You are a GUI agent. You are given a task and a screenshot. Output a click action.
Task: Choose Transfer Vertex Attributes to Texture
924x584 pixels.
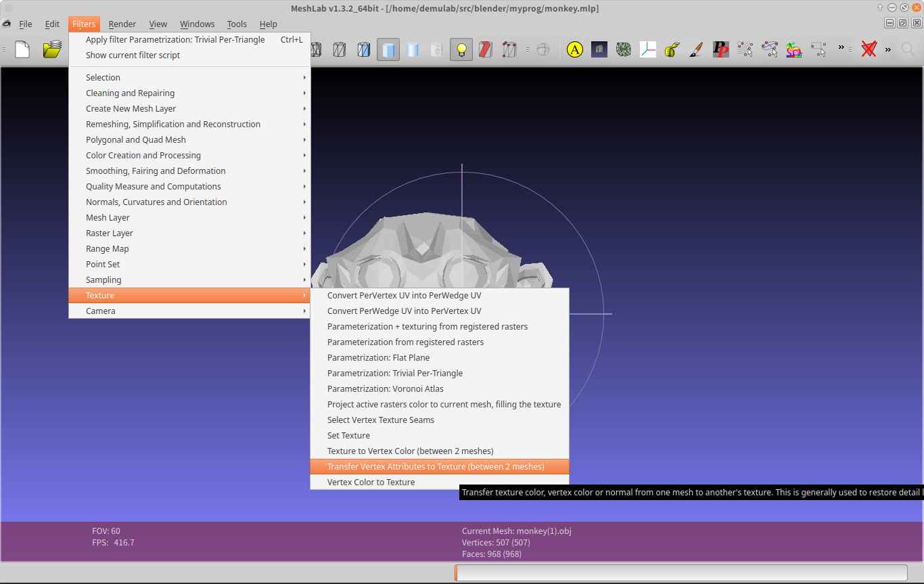[x=440, y=466]
